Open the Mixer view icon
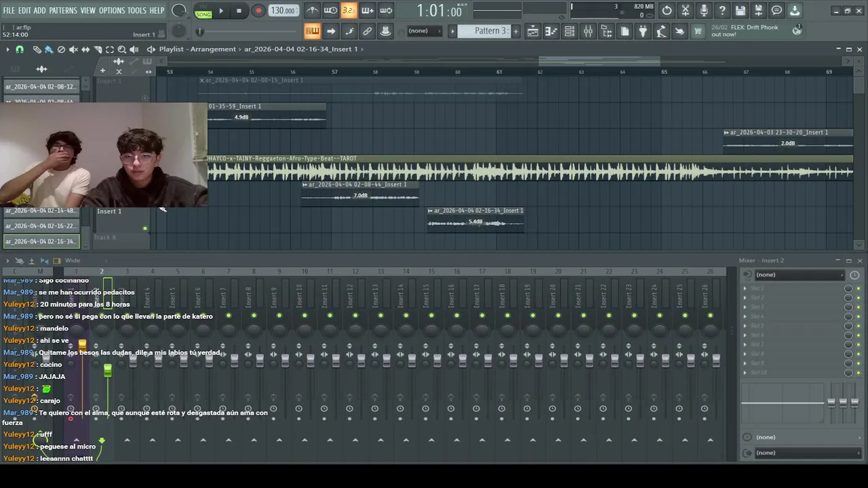 pos(588,31)
